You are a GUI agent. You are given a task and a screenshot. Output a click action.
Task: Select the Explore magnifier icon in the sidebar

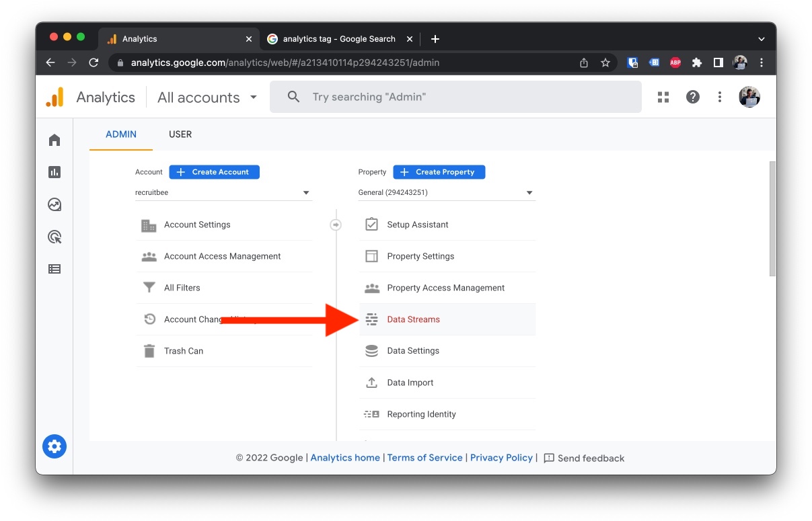[x=54, y=237]
